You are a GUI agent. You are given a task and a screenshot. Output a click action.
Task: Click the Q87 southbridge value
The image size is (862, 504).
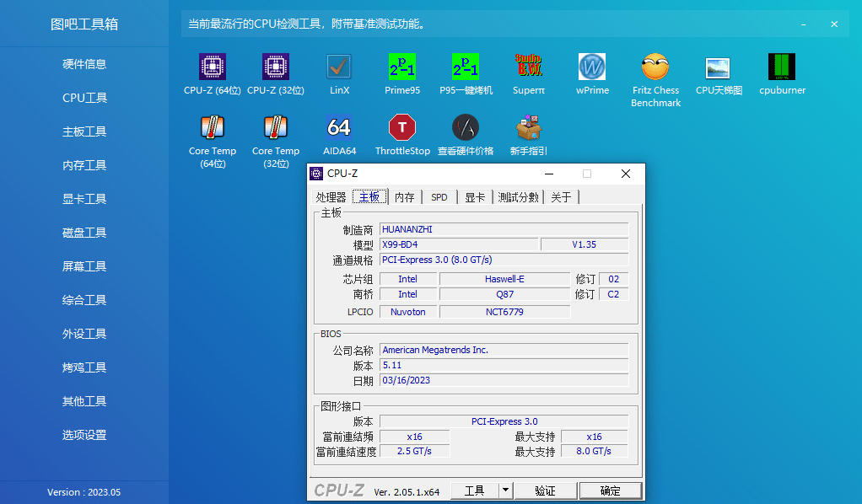point(504,295)
